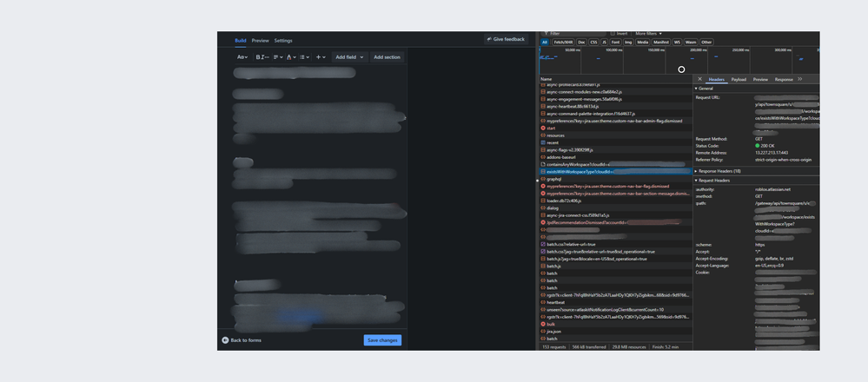Filter requests by Media type
868x382 pixels.
[x=643, y=42]
